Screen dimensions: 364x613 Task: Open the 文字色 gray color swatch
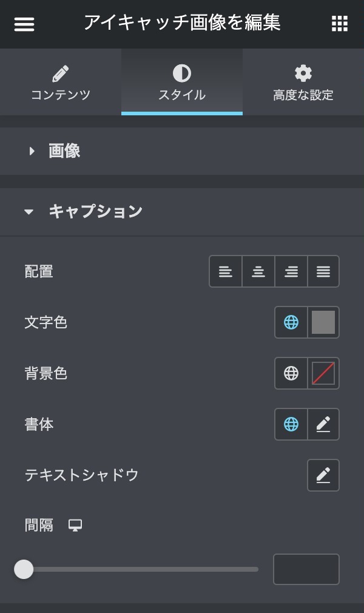pos(323,322)
